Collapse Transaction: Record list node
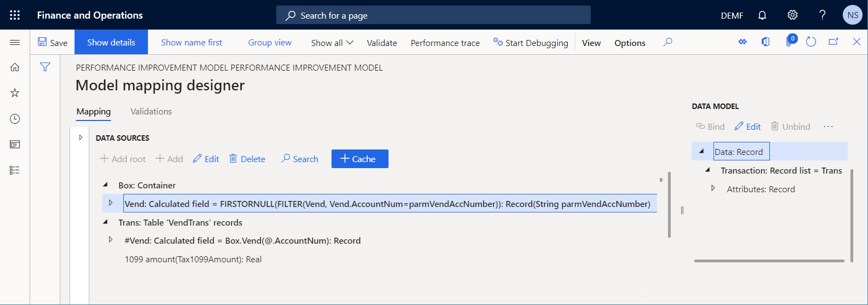 click(x=707, y=170)
